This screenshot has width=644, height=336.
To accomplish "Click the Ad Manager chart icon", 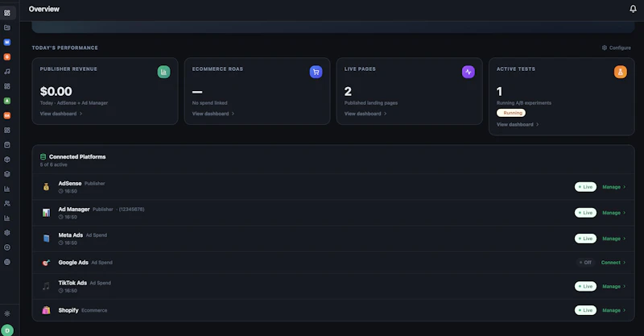I will (x=46, y=213).
